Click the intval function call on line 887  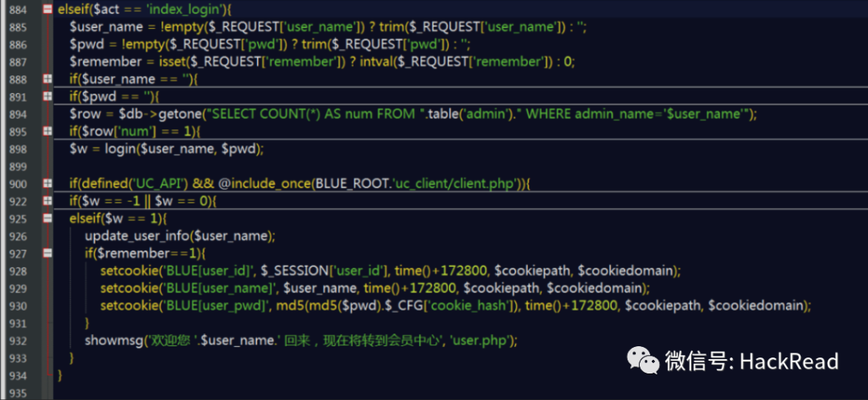tap(376, 62)
